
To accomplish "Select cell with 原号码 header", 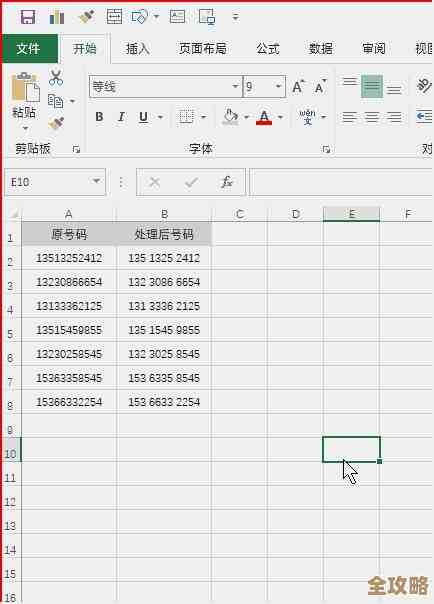I will point(69,234).
